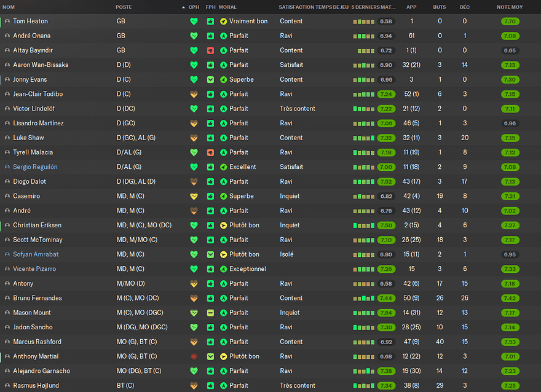This screenshot has height=392, width=541.
Task: Open Sofyan Amrabat's player profile
Action: (x=36, y=254)
